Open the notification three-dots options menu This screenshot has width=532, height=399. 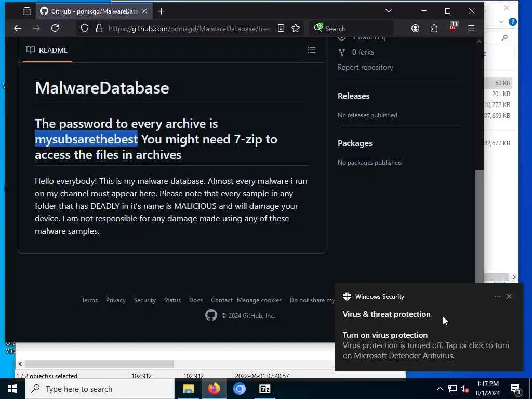497,296
